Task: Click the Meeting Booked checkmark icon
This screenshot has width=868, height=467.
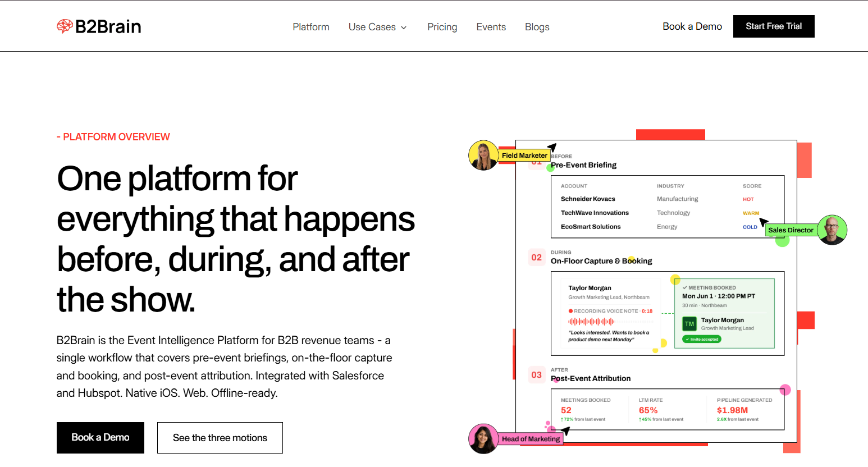Action: 685,287
